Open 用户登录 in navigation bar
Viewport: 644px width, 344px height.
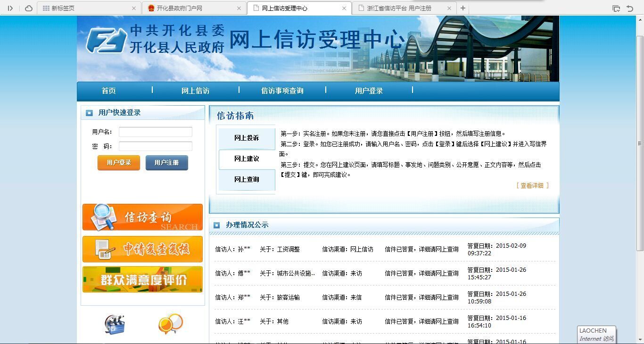(369, 91)
